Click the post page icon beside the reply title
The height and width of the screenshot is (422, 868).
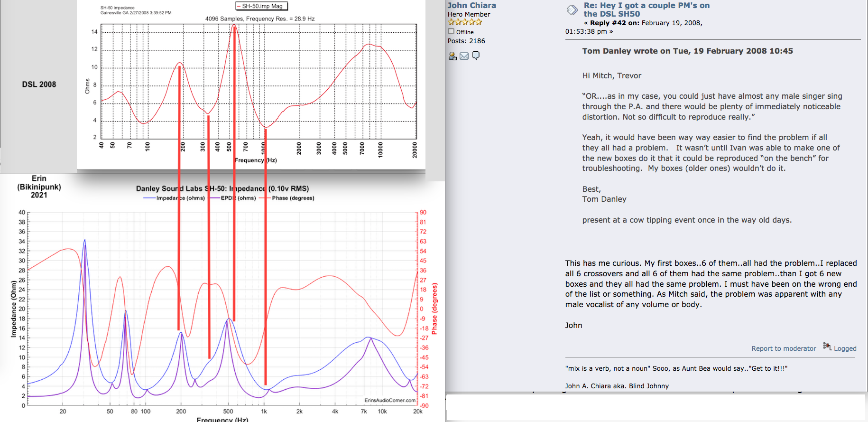573,9
